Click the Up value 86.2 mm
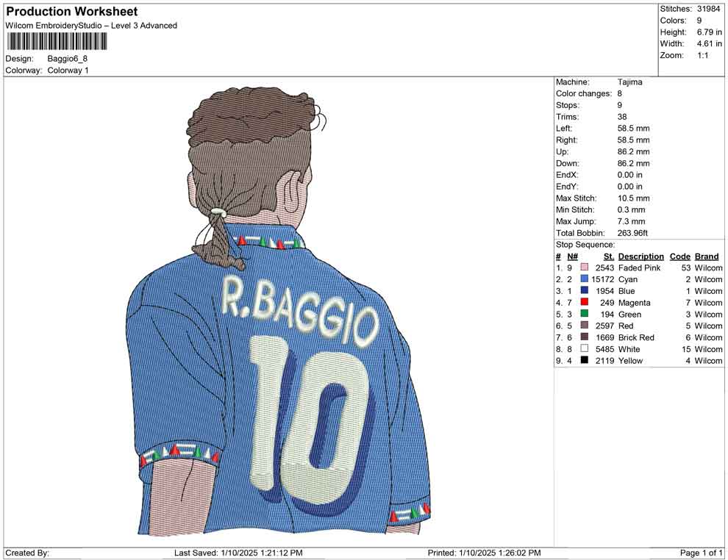The height and width of the screenshot is (560, 728). click(634, 151)
